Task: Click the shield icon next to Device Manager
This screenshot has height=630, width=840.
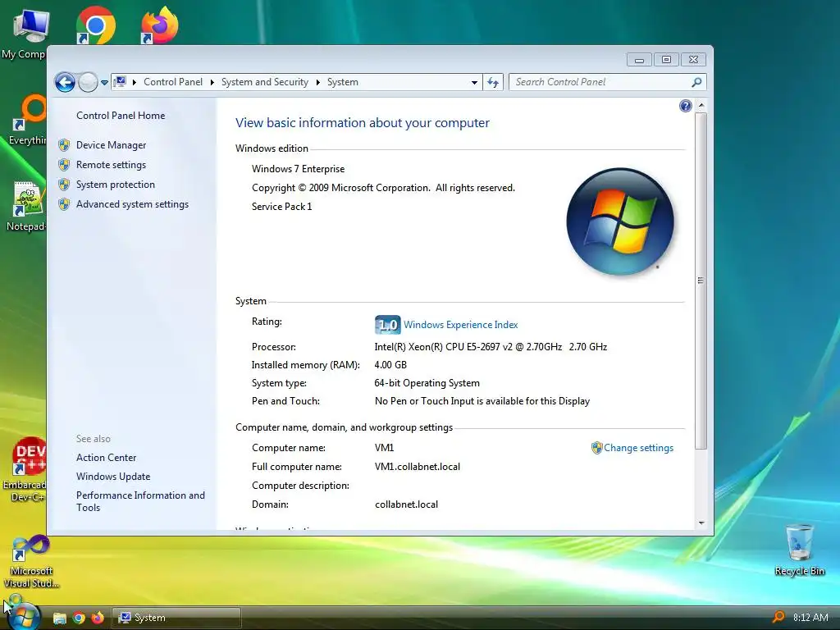Action: 64,144
